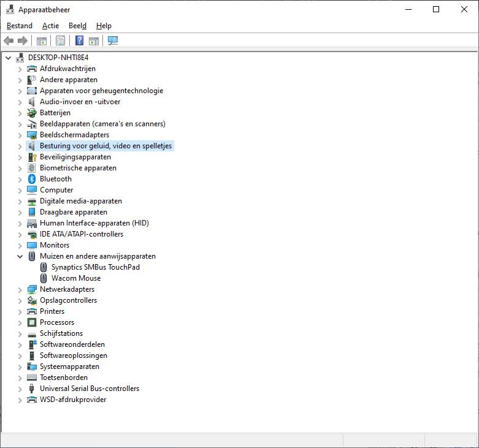Open the Actie menu
The height and width of the screenshot is (448, 479).
[x=50, y=26]
